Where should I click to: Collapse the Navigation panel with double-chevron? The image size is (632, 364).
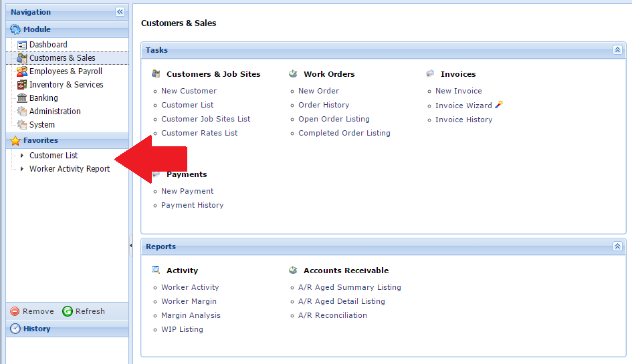(x=120, y=11)
